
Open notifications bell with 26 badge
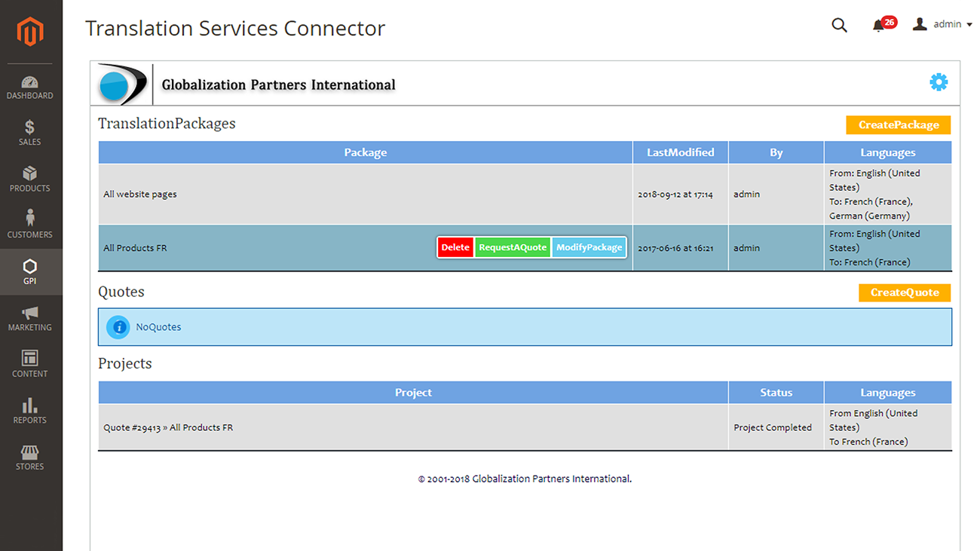coord(883,24)
